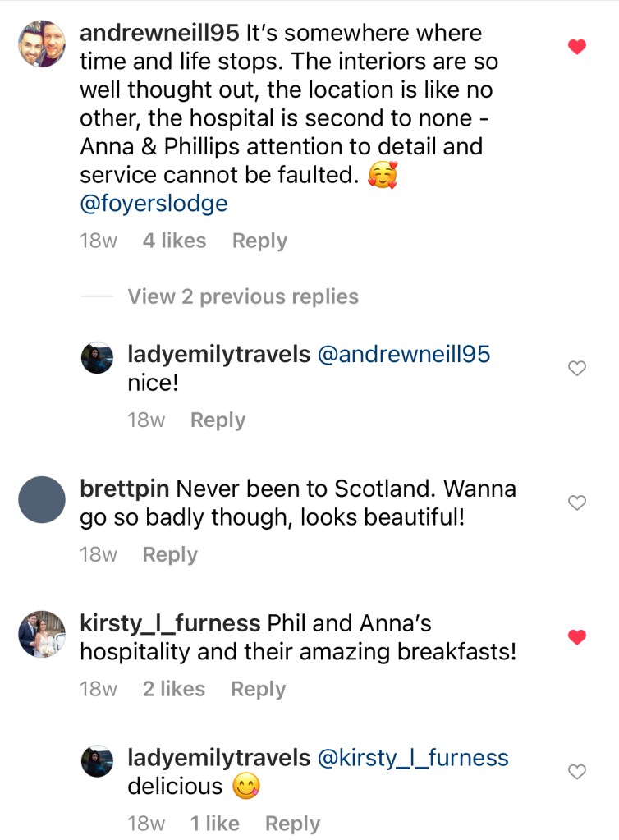The width and height of the screenshot is (619, 840).
Task: View the 4 likes on andrewneill95's comment
Action: (x=174, y=241)
